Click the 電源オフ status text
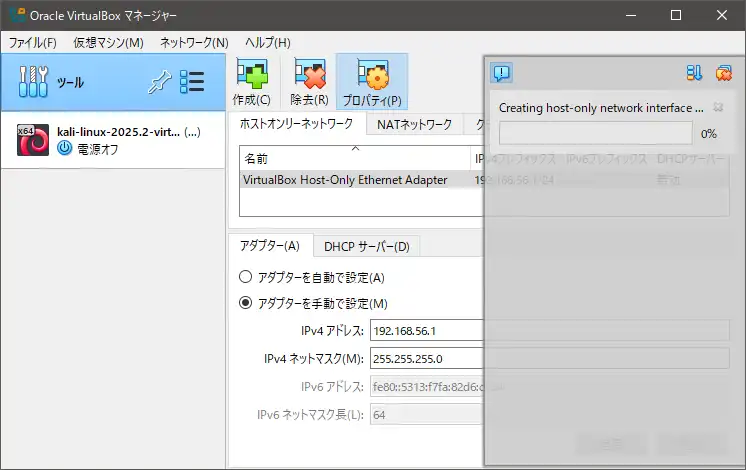 coord(98,149)
